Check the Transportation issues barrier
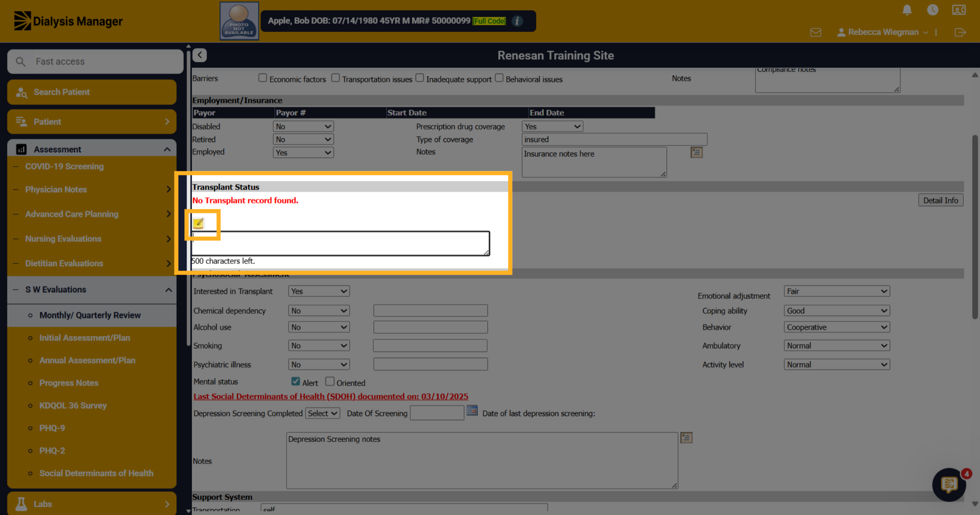980x515 pixels. pyautogui.click(x=335, y=78)
